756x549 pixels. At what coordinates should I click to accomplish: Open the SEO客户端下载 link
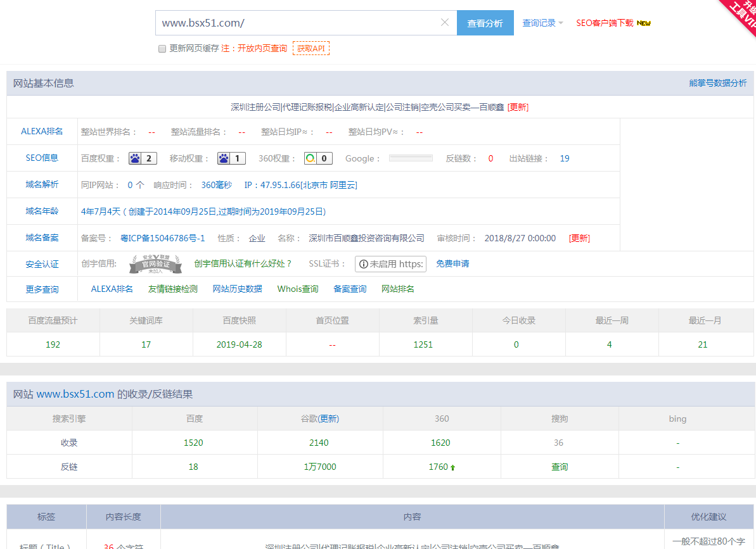coord(605,23)
